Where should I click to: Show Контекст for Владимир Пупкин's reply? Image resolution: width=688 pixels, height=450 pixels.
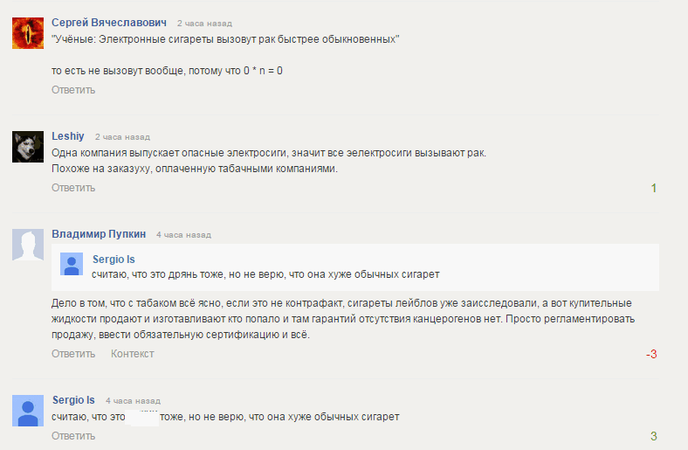(132, 354)
